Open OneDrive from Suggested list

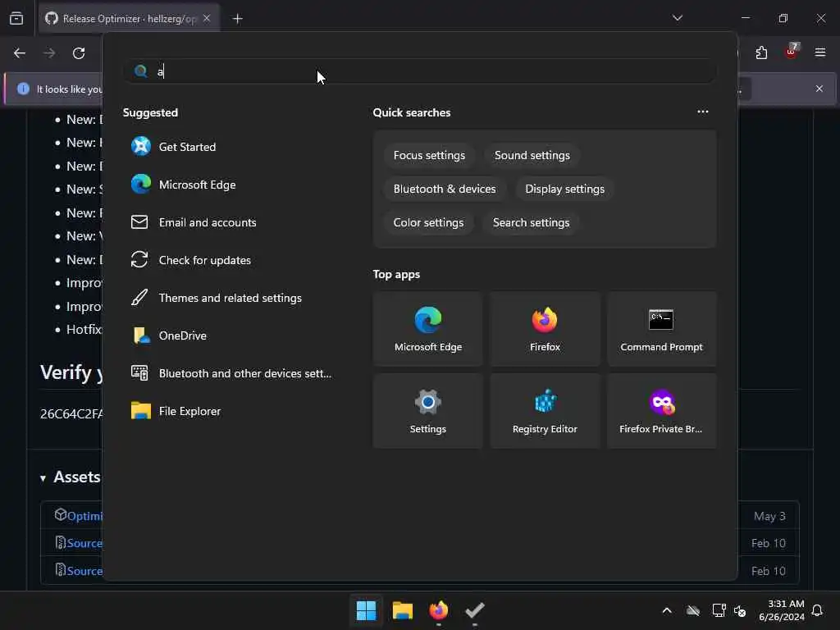pos(231,336)
